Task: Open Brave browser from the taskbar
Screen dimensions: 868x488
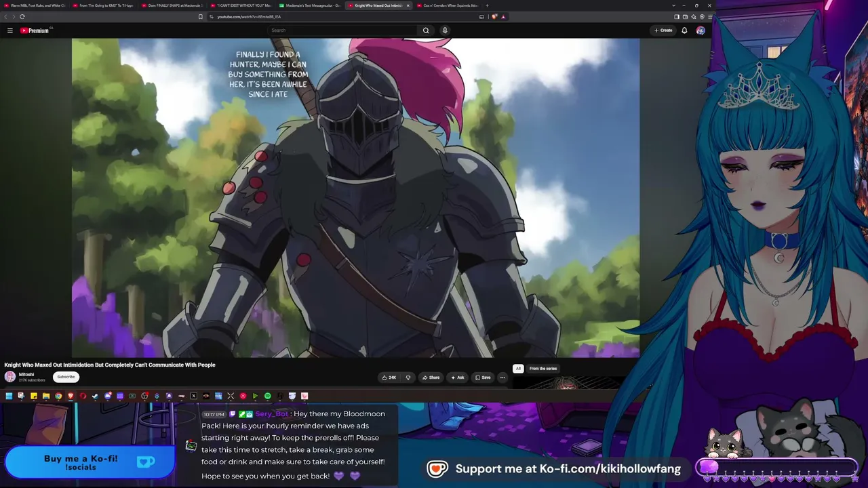Action: [71, 396]
